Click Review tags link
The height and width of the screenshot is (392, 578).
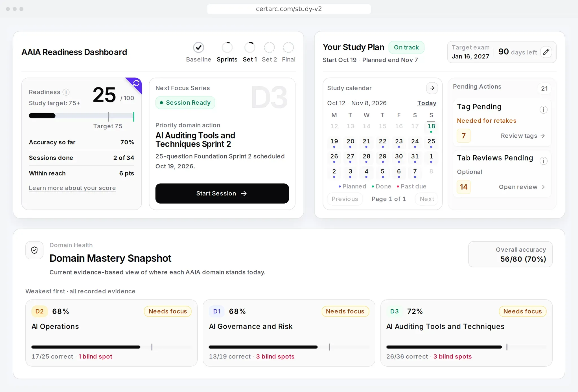[523, 136]
